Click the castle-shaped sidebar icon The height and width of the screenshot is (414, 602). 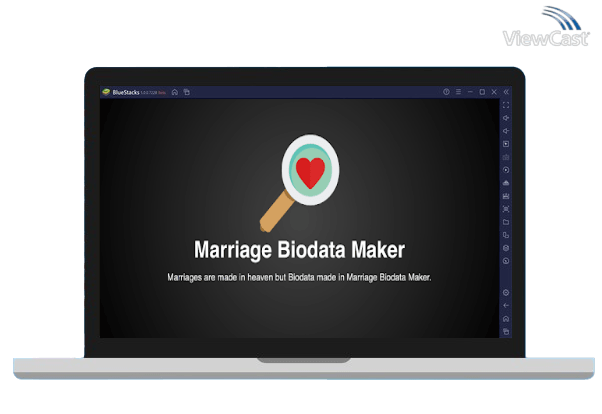506,196
